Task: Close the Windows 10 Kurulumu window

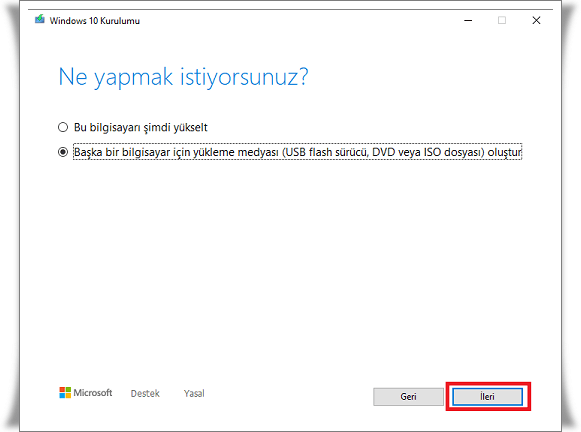Action: pos(536,20)
